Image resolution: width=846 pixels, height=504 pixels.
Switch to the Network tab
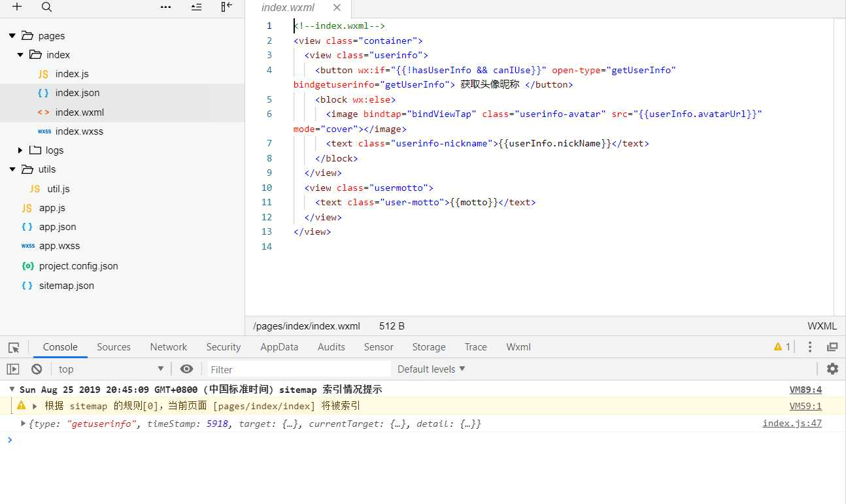169,347
